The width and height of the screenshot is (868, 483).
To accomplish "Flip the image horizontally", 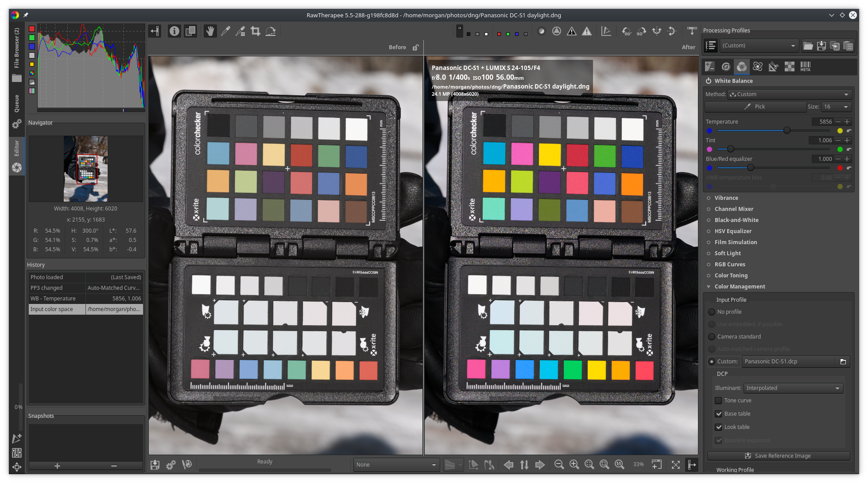I will [x=657, y=31].
